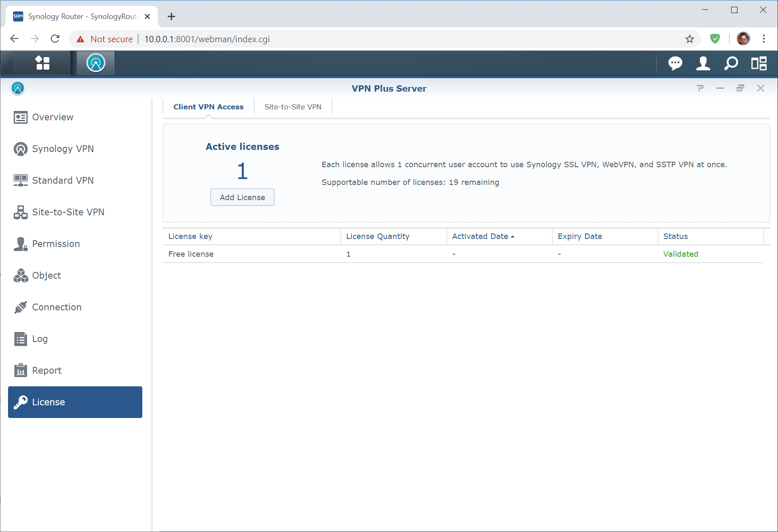The width and height of the screenshot is (778, 532).
Task: Click the Validated status text
Action: point(680,254)
